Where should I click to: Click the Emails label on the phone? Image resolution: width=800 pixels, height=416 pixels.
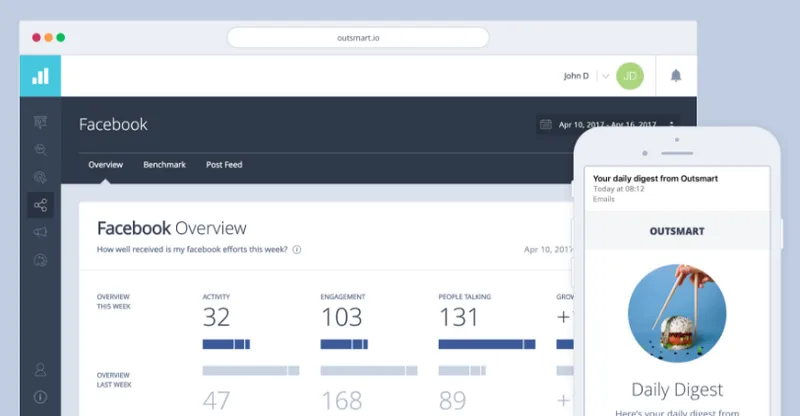604,199
